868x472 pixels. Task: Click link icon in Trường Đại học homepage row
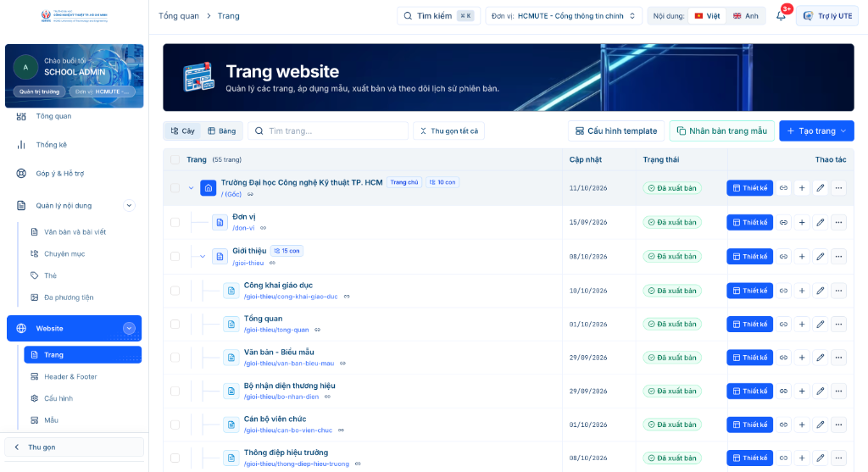point(783,188)
